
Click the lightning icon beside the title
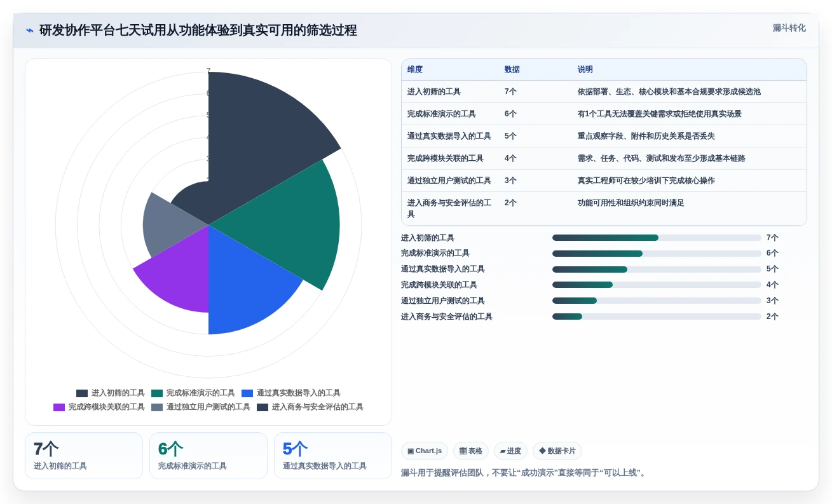(x=30, y=31)
